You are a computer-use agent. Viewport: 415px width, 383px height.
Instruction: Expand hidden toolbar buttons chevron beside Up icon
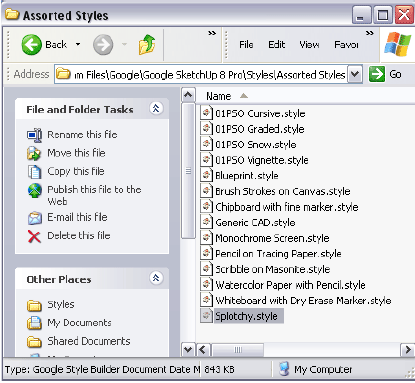pos(212,33)
